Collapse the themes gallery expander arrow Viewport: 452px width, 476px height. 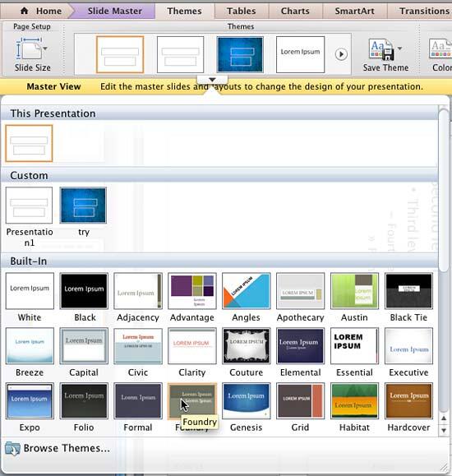click(x=212, y=80)
